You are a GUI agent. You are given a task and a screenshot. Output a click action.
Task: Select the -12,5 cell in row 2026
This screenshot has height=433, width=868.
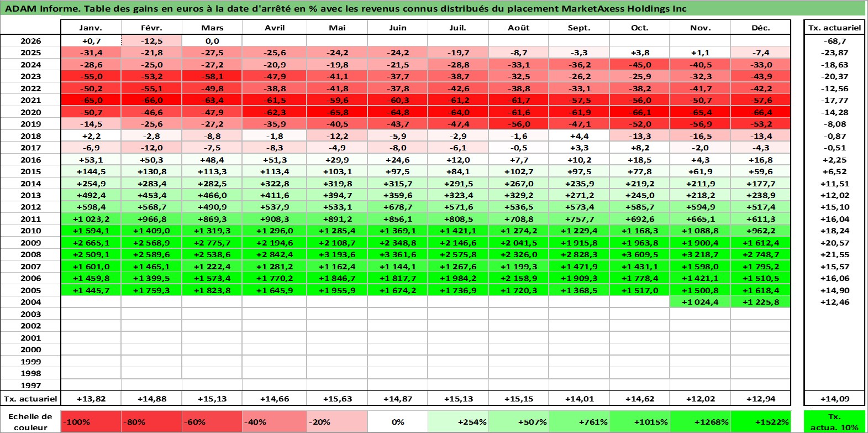point(151,41)
